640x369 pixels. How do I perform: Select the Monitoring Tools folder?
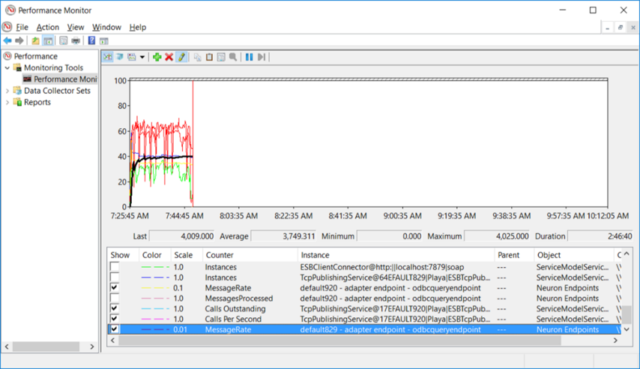pos(53,68)
